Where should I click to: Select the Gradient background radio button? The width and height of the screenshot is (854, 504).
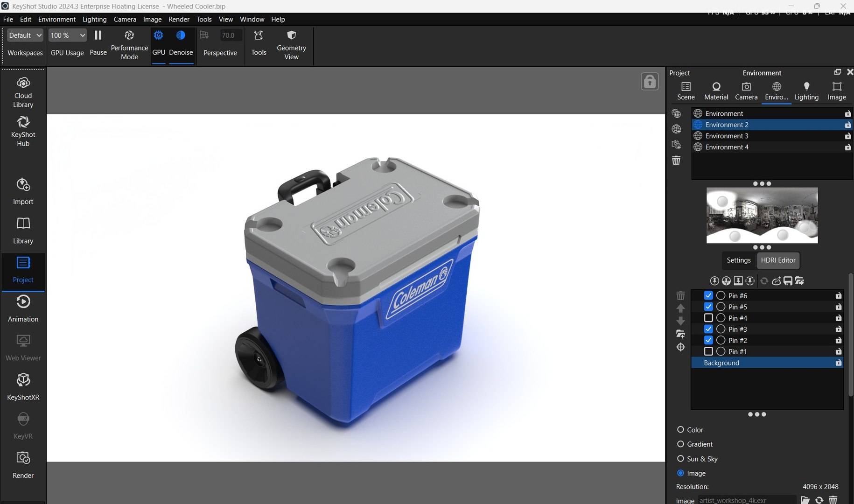680,444
